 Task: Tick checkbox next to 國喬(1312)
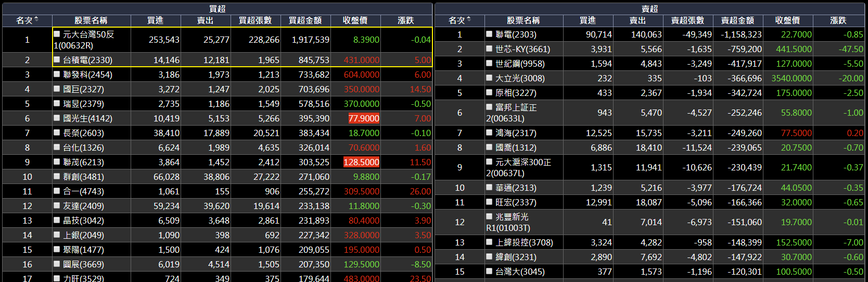489,148
